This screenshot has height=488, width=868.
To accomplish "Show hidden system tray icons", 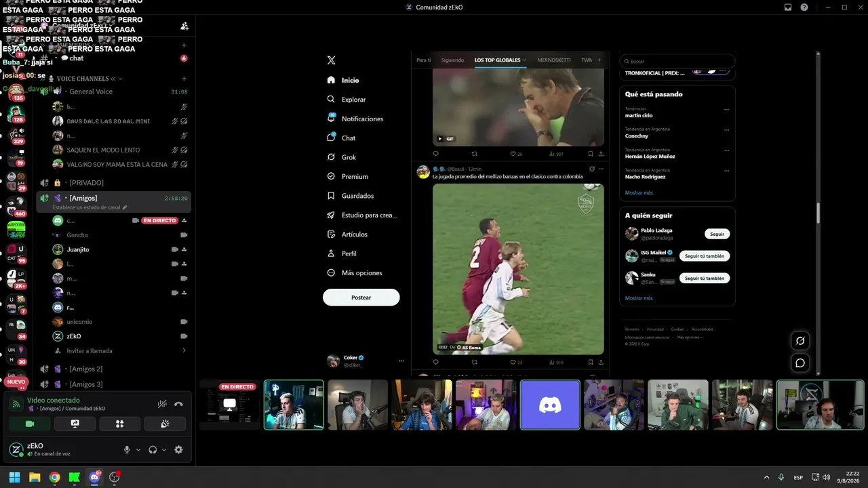I will (x=766, y=477).
